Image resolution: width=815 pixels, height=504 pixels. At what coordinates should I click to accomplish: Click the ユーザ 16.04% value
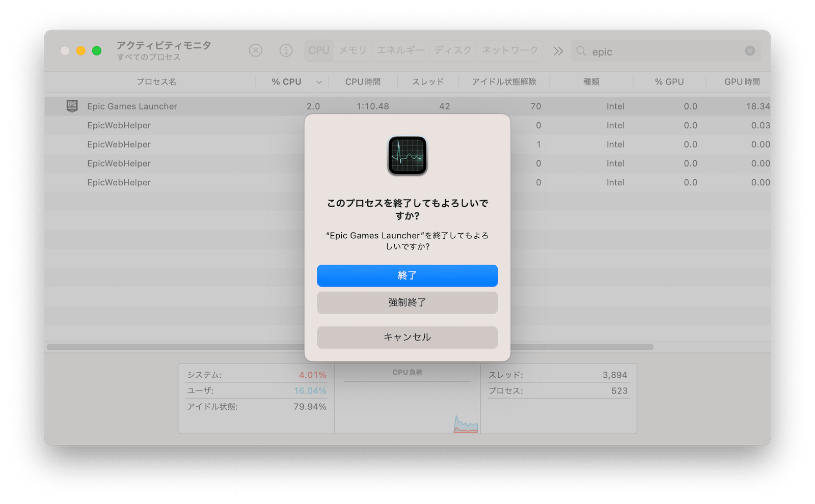(310, 391)
